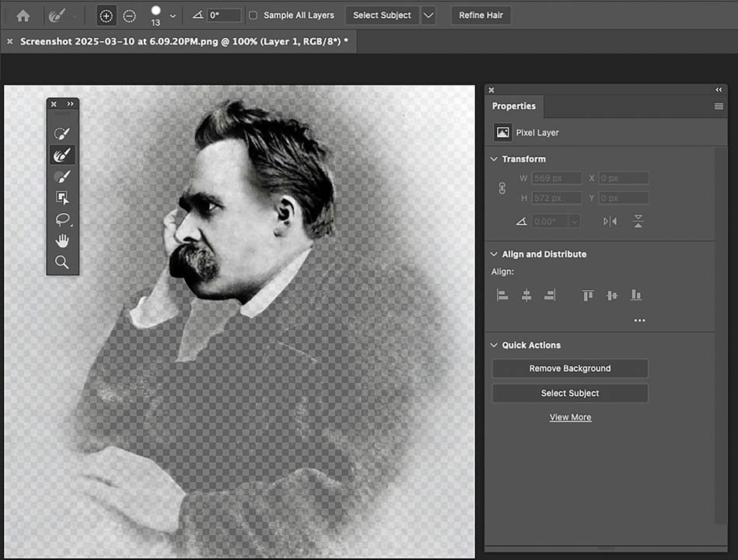Expand the floating tool panel with double arrows
738x560 pixels.
[x=71, y=104]
